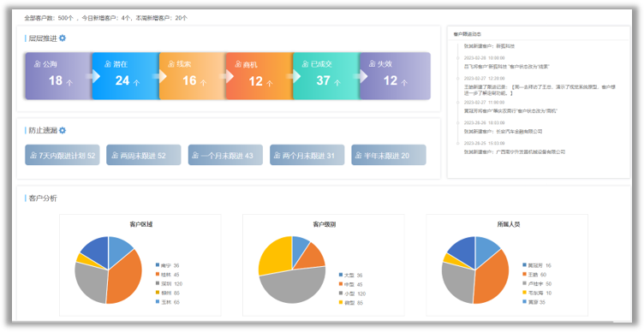Click legend label 玉林 65
644x332 pixels.
[170, 302]
